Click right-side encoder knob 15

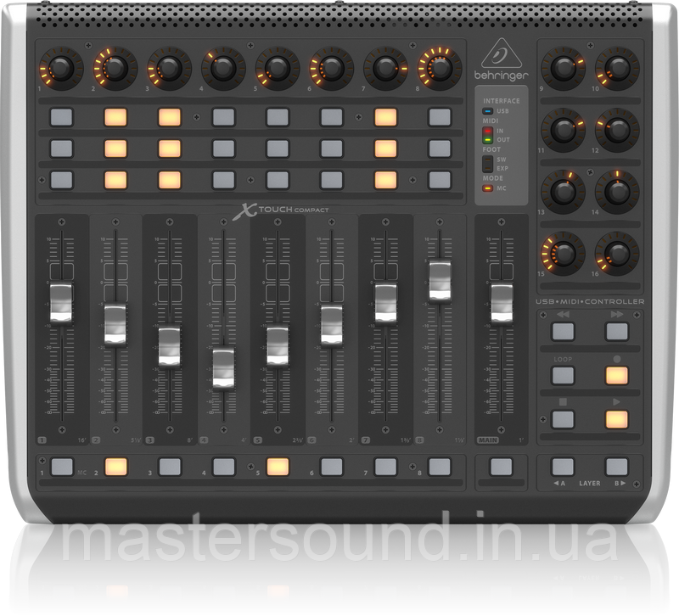click(563, 253)
